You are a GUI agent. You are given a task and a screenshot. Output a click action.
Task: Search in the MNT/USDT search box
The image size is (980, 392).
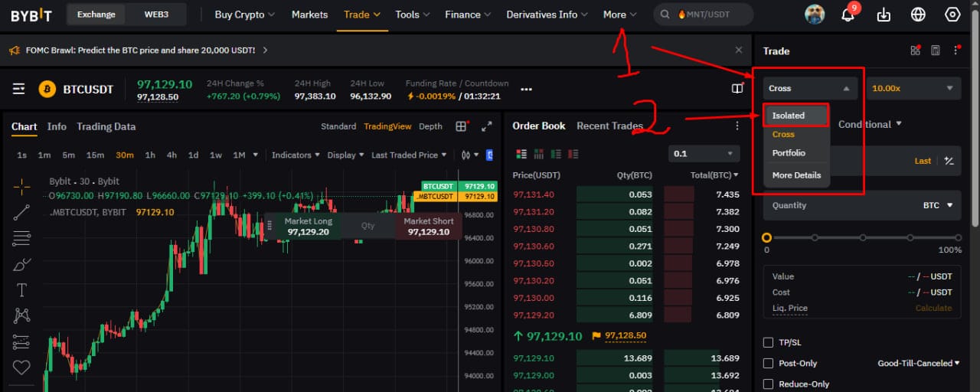tap(703, 15)
